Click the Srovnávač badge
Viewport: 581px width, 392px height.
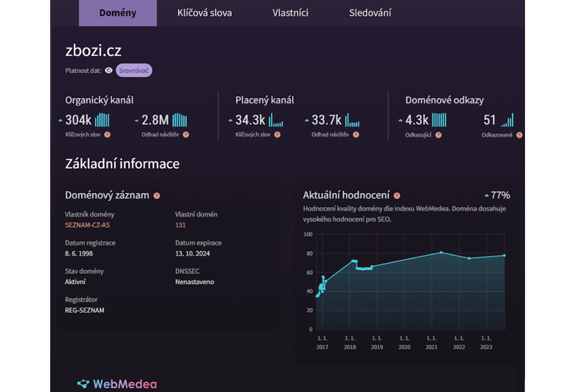tap(134, 70)
